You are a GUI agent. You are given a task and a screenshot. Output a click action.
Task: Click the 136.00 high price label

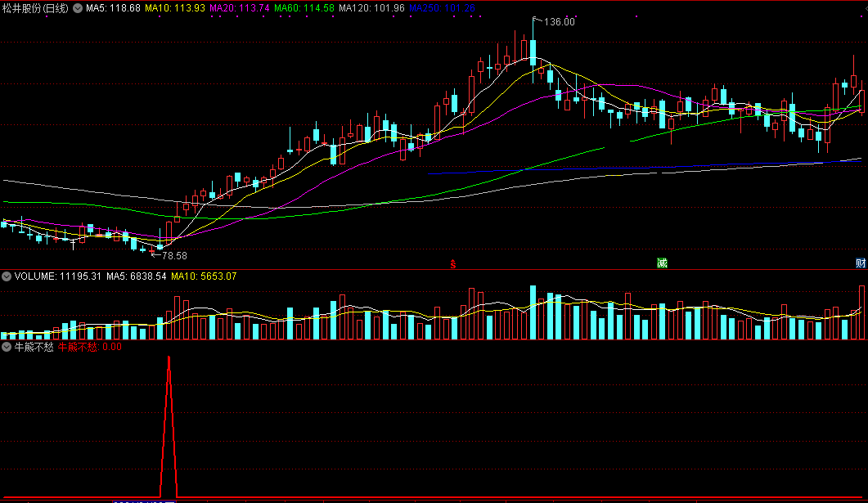559,22
